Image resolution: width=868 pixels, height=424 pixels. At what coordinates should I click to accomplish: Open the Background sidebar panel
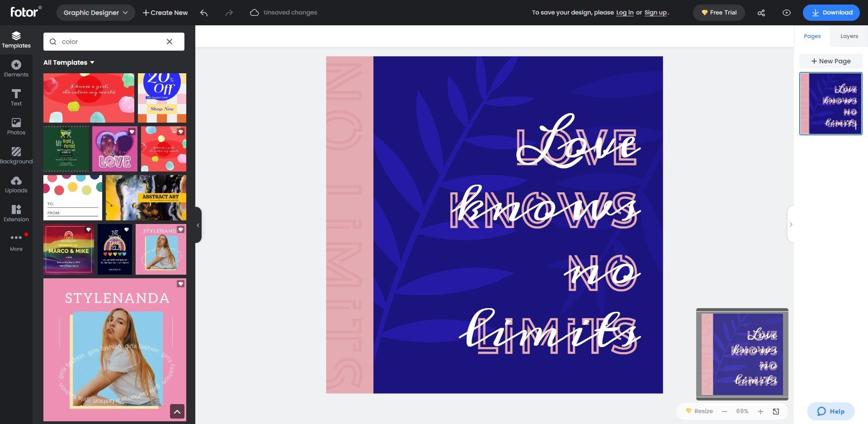click(16, 156)
